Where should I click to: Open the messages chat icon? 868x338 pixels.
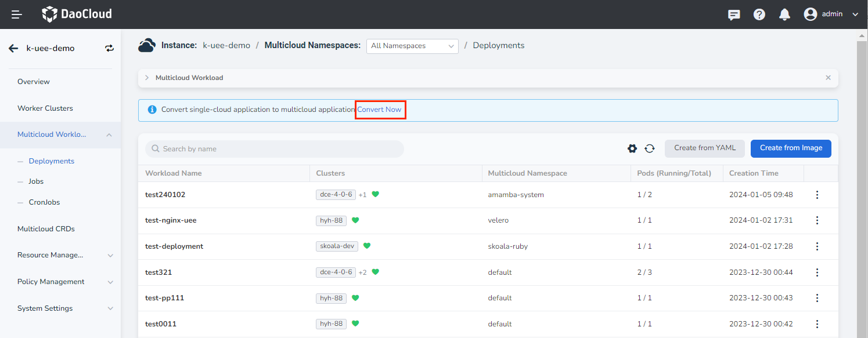tap(734, 14)
